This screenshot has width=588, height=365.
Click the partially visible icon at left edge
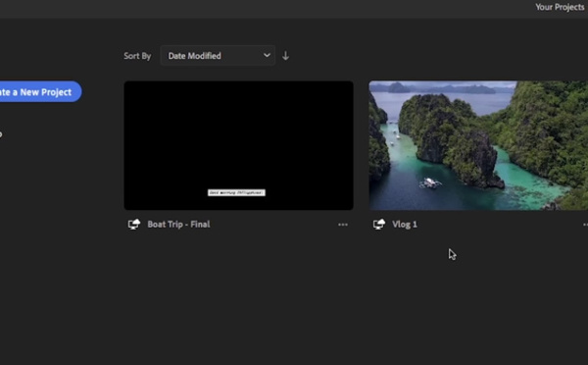coord(1,134)
